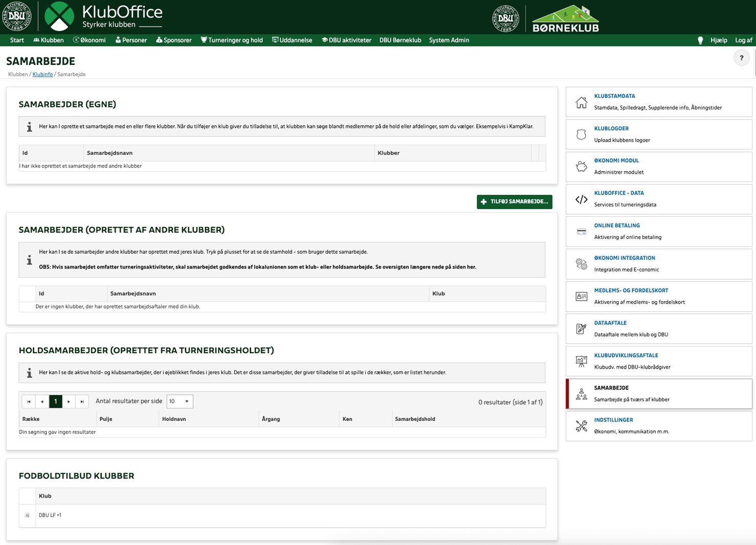The height and width of the screenshot is (545, 756).
Task: Click the shield icon for Klublogoer
Action: (581, 134)
